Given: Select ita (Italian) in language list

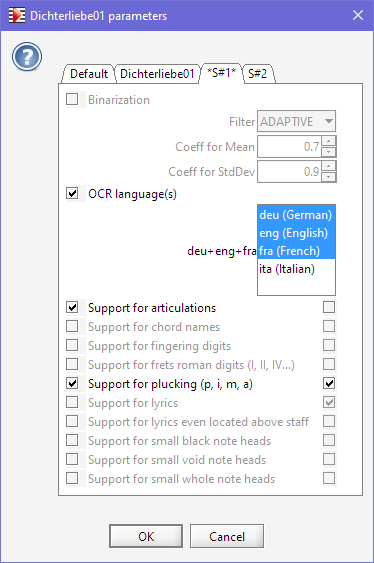Looking at the screenshot, I should pos(296,269).
